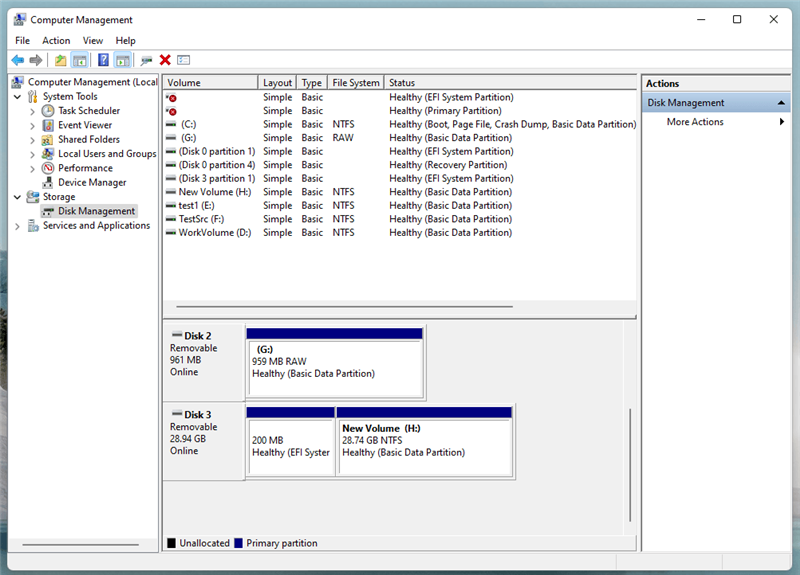Click the Performance icon in tree
This screenshot has width=800, height=575.
coord(47,168)
